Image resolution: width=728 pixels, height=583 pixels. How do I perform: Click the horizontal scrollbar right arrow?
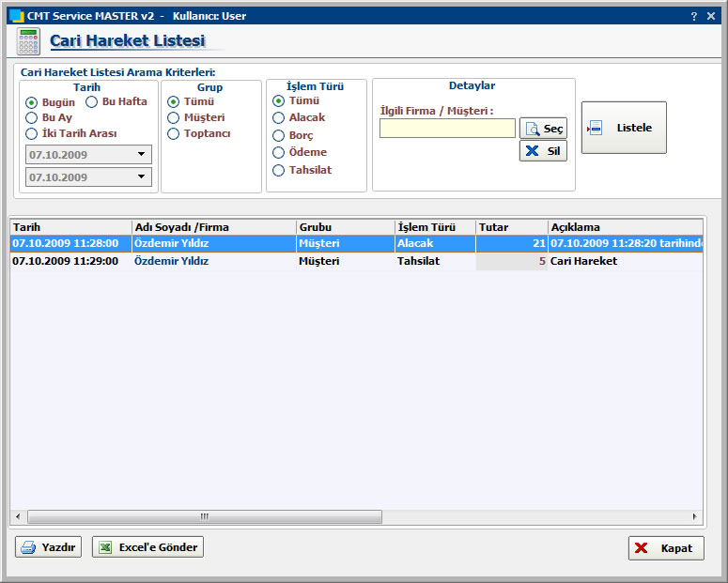695,517
